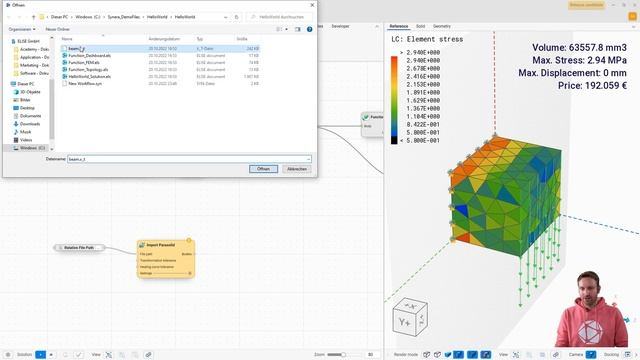This screenshot has width=640, height=360.
Task: Open the Software folder in the navigation pane
Action: tap(31, 73)
